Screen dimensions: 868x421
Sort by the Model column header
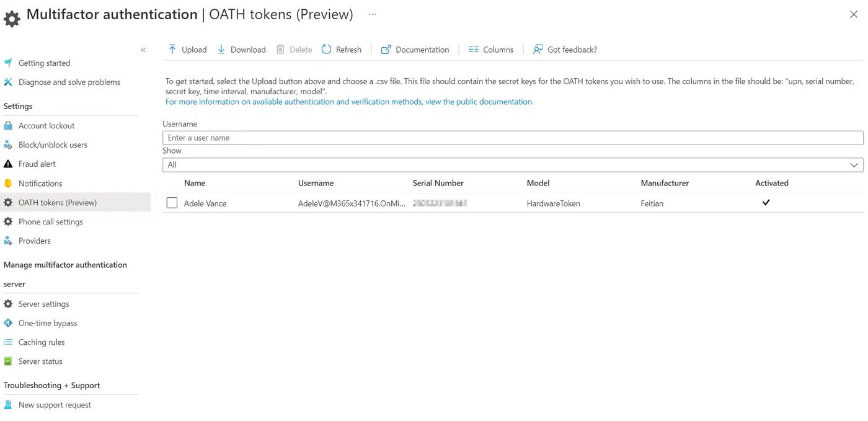[538, 183]
